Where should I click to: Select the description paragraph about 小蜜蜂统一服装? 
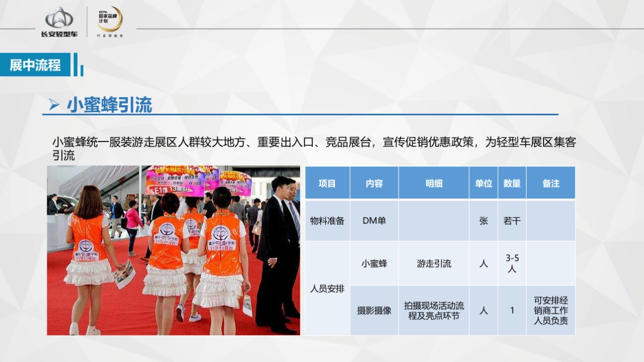pyautogui.click(x=314, y=149)
